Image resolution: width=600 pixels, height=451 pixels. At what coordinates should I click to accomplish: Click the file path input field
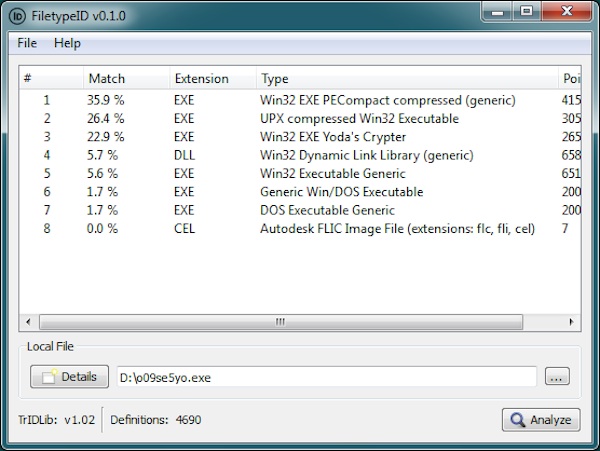326,377
